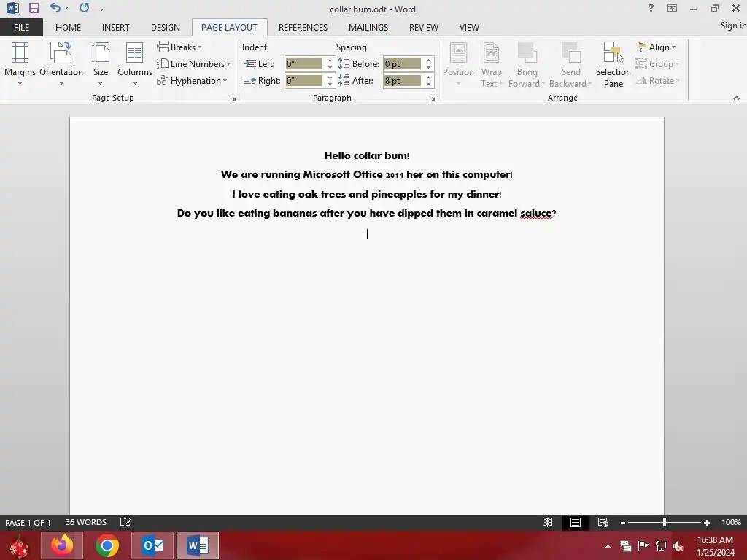Show hidden tray icons arrow
747x560 pixels.
pos(608,546)
